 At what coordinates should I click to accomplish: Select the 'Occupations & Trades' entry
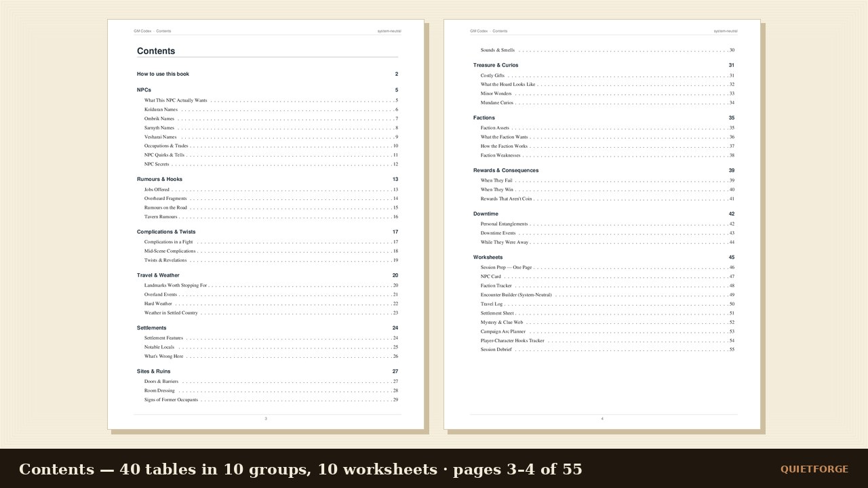pos(271,146)
